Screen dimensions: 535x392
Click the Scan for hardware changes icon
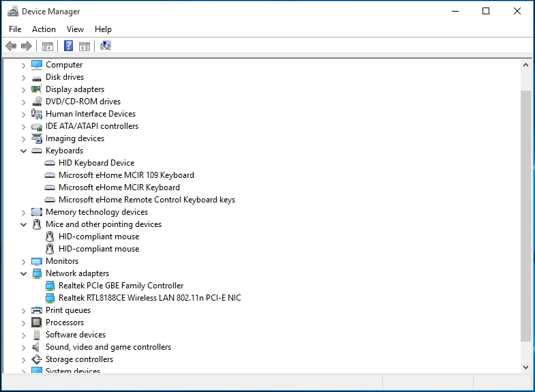point(106,46)
